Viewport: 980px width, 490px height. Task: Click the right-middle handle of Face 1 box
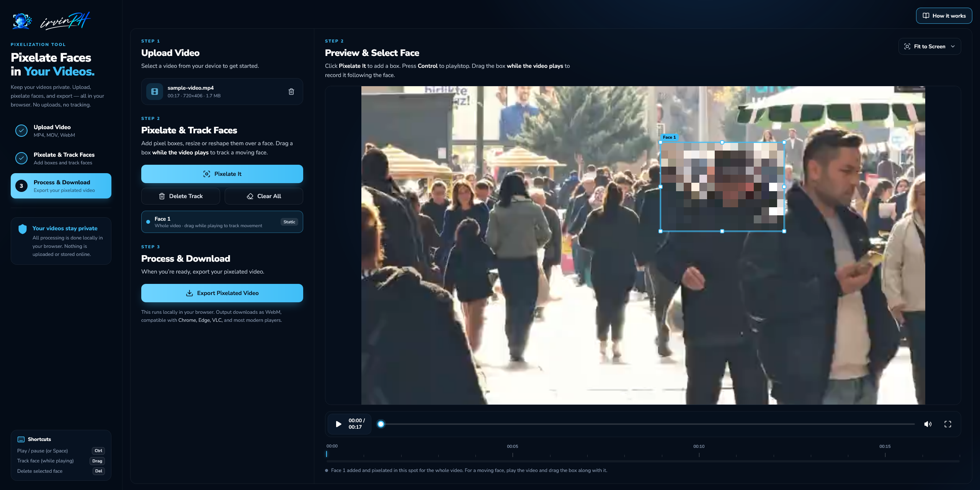[x=784, y=187]
